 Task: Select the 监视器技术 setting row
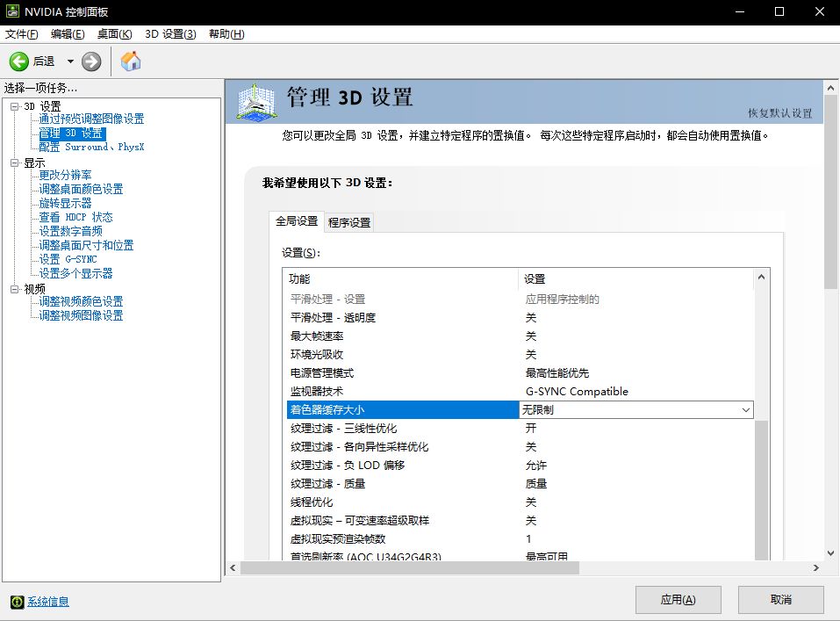[521, 392]
